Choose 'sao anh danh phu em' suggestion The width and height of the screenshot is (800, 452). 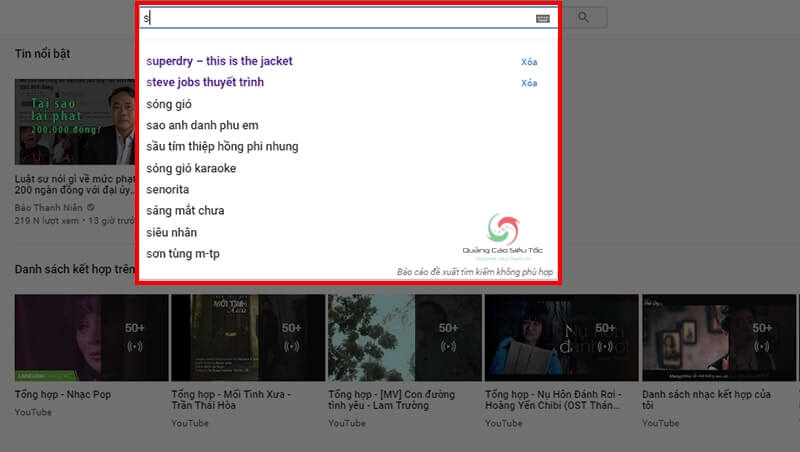coord(202,125)
